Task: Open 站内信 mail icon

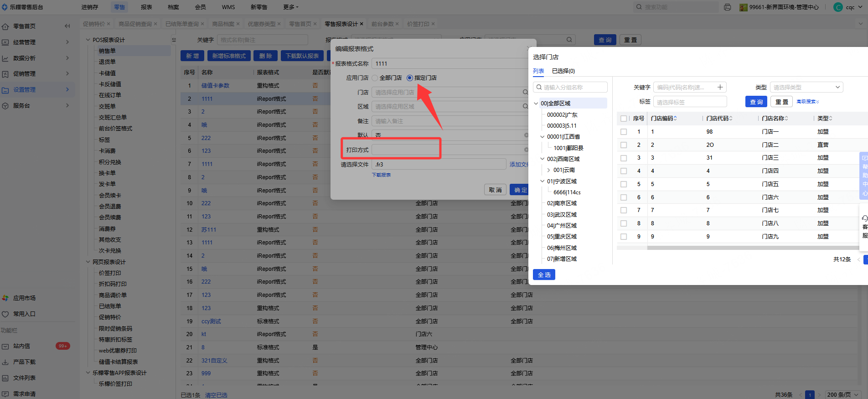Action: (5, 346)
